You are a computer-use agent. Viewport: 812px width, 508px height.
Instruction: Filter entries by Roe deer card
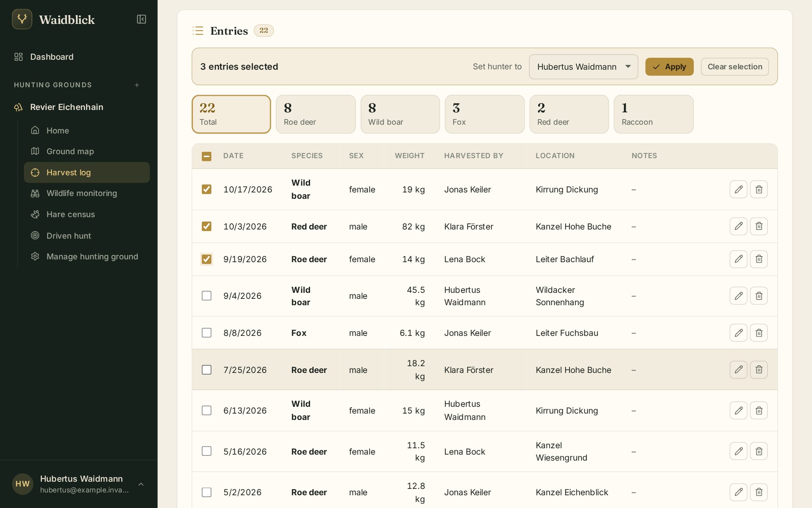pyautogui.click(x=316, y=114)
